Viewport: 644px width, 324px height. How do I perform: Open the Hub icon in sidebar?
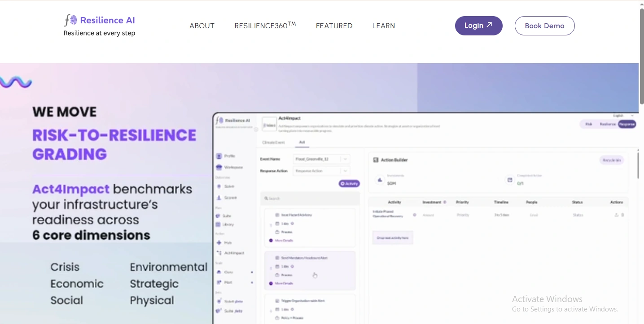pos(219,242)
